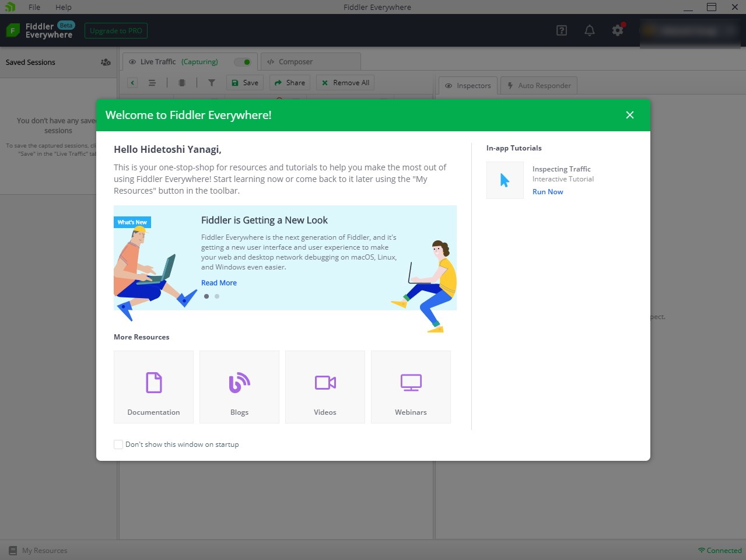Open the Videos resource card
746x560 pixels.
click(x=325, y=387)
